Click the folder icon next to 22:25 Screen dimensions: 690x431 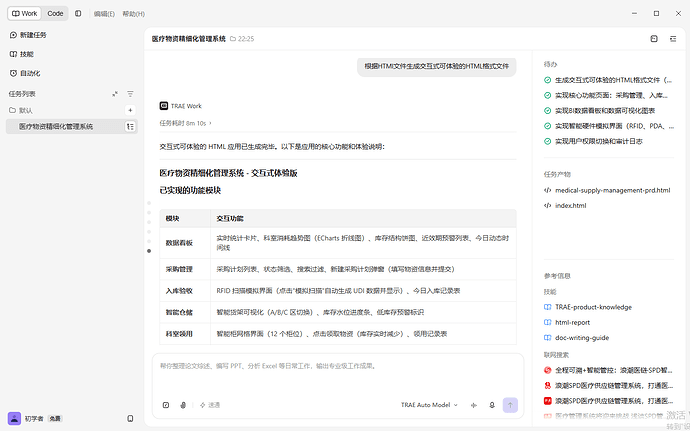point(233,39)
